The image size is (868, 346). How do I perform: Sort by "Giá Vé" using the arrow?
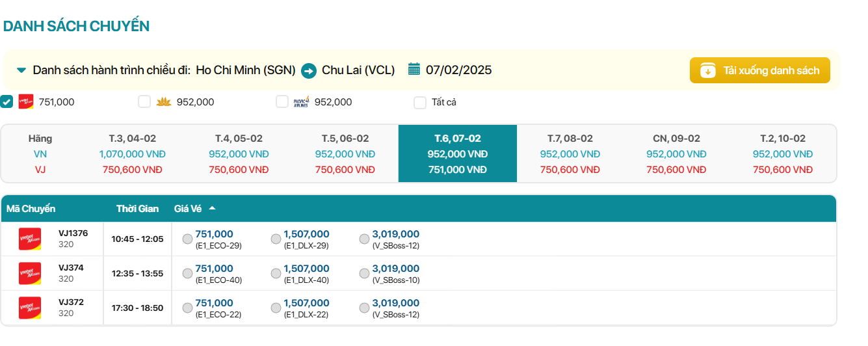click(212, 208)
